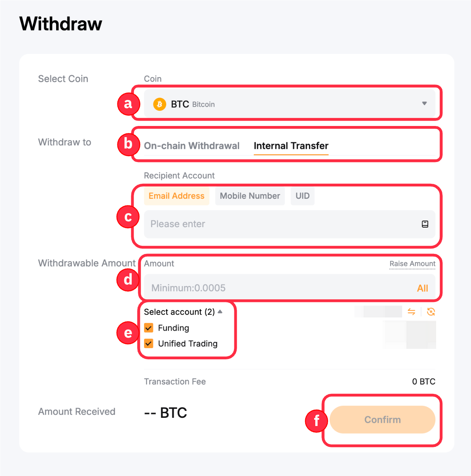
Task: Click All to withdraw the maximum amount
Action: (422, 288)
